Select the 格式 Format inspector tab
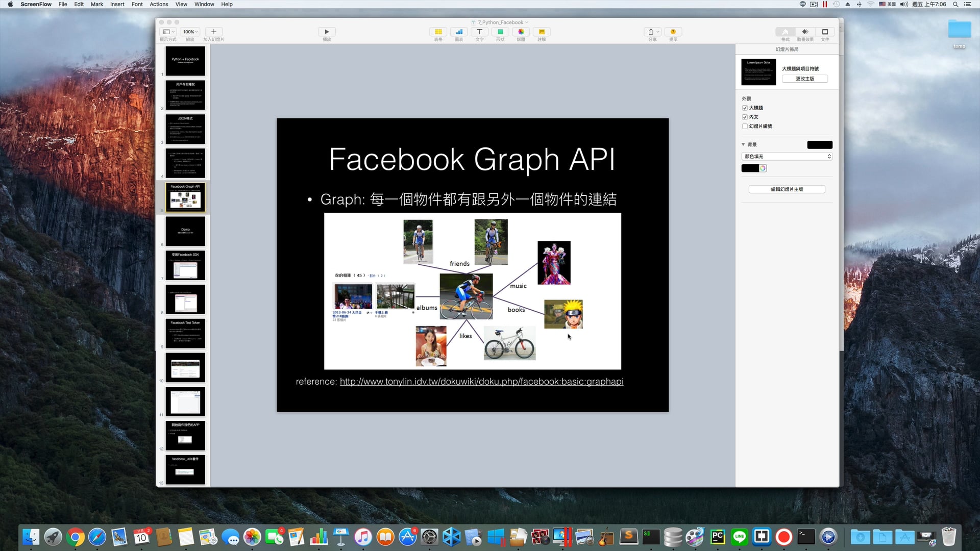Image resolution: width=980 pixels, height=551 pixels. pyautogui.click(x=785, y=32)
